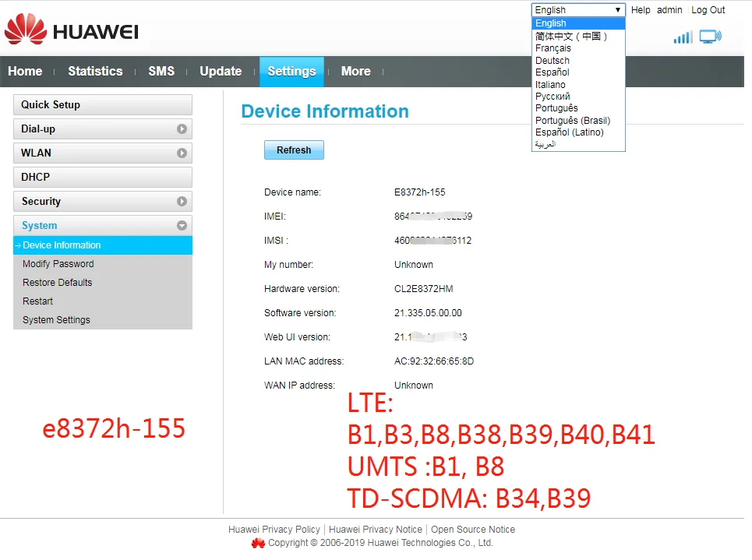This screenshot has height=560, width=752.
Task: Click the WAN IP address Unknown value
Action: tap(414, 386)
